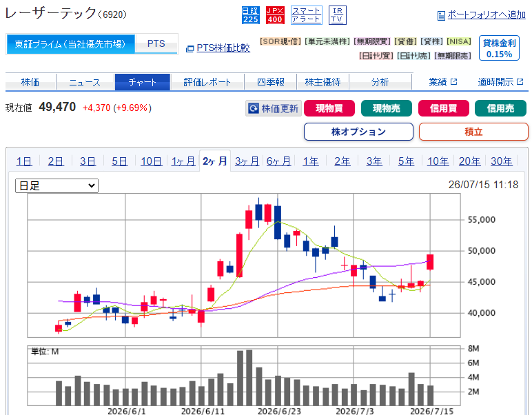Click the latest candlestick on 2026/7/15
The height and width of the screenshot is (415, 532).
click(430, 262)
